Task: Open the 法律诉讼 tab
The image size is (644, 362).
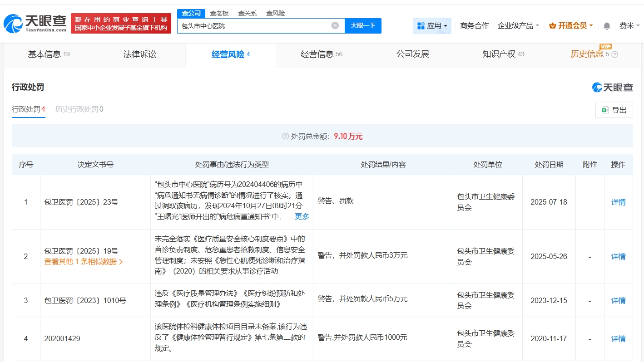Action: coord(140,54)
